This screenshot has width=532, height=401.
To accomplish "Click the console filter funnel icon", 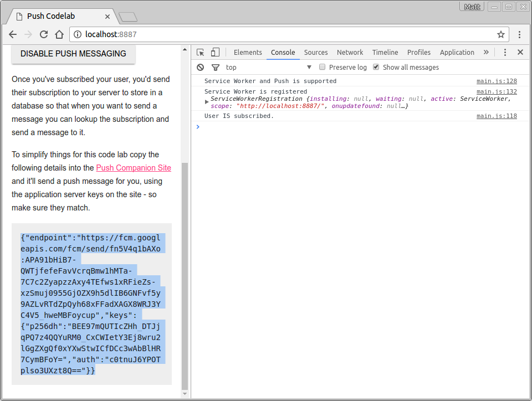I will coord(216,67).
